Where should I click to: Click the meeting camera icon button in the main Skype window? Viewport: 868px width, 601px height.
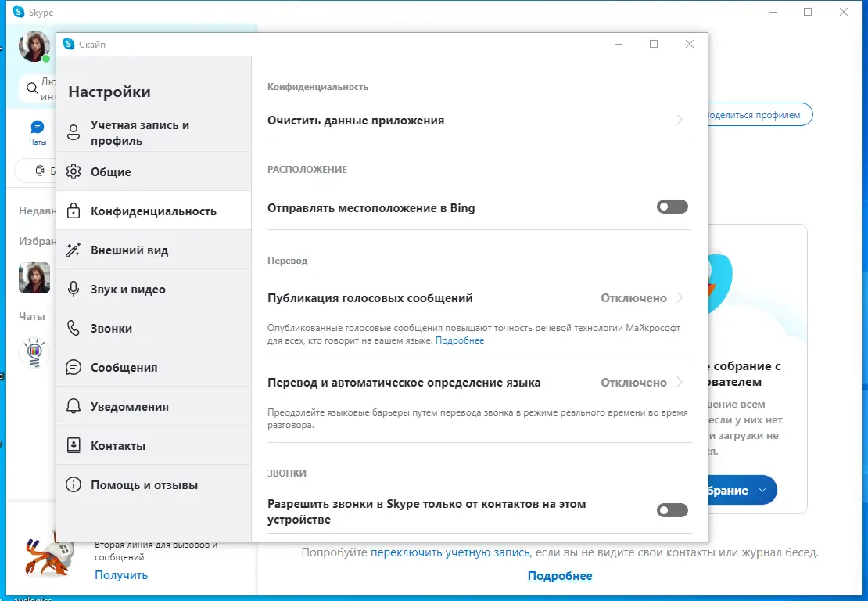tap(39, 171)
